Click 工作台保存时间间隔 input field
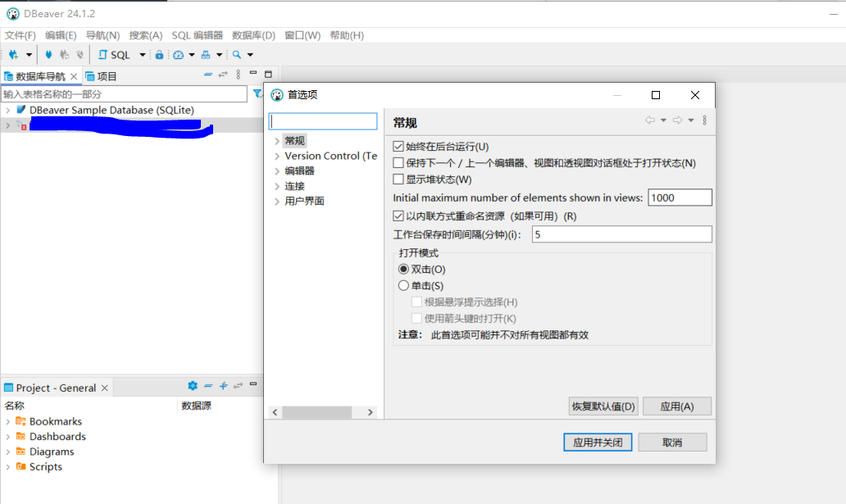 (x=621, y=234)
